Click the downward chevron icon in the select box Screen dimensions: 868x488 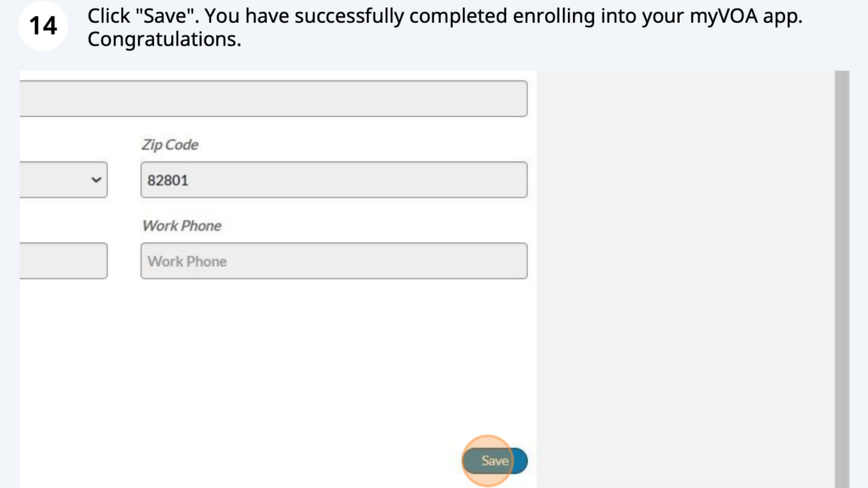pyautogui.click(x=97, y=180)
